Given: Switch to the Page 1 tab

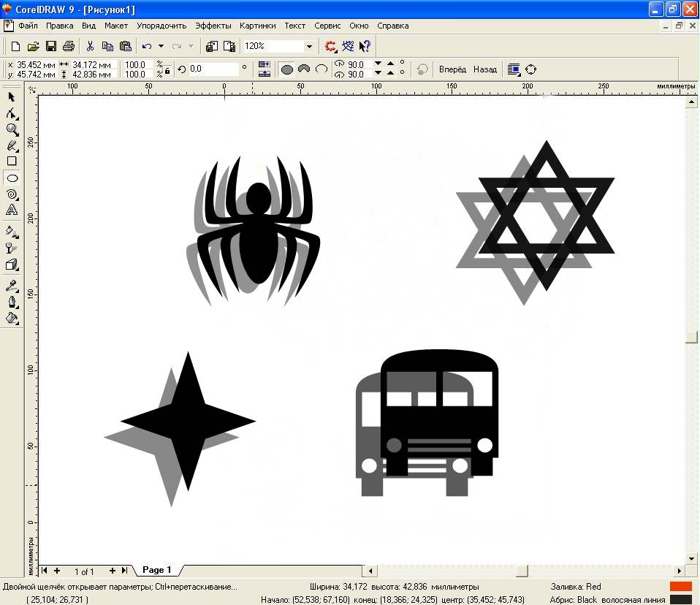Looking at the screenshot, I should point(156,570).
